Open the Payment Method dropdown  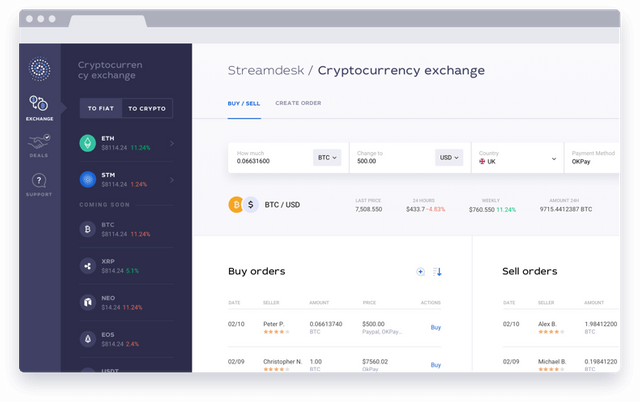coord(592,158)
